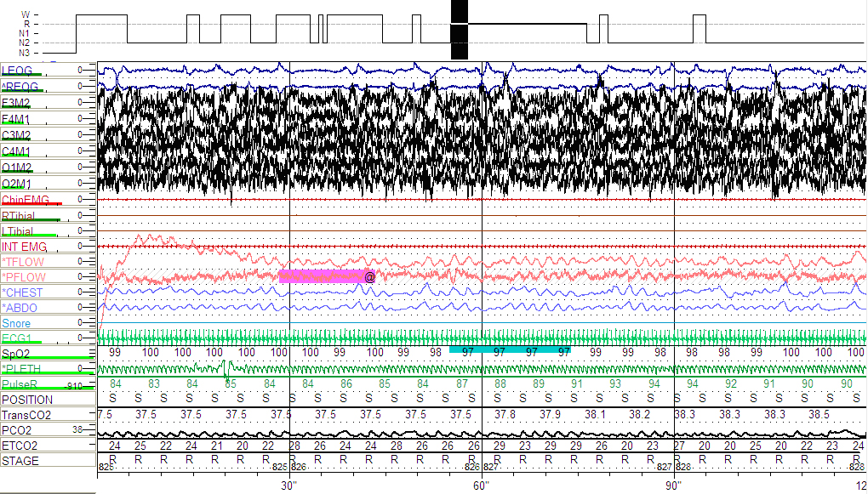Click the N3 stage label in the hypnogram
Image resolution: width=868 pixels, height=494 pixels.
(25, 53)
